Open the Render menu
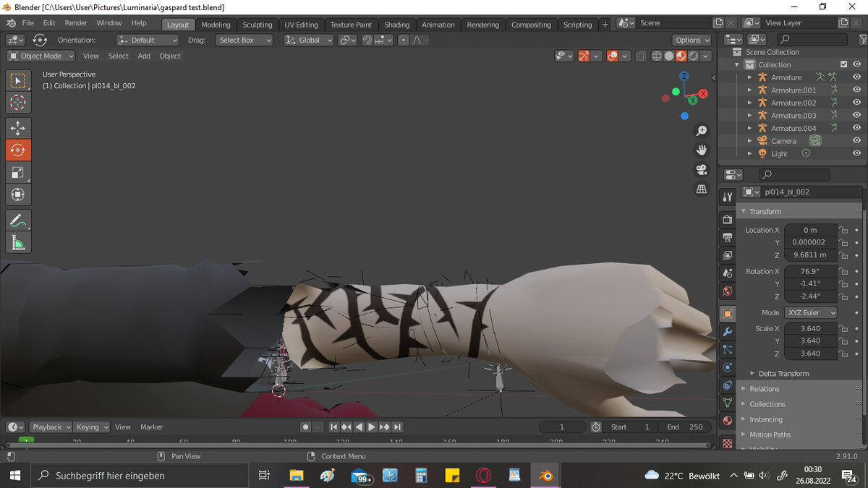Screen dimensions: 868x488 tap(76, 23)
